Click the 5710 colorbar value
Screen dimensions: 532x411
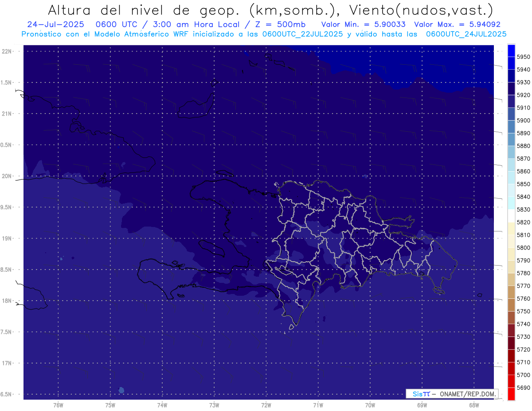[x=524, y=362]
